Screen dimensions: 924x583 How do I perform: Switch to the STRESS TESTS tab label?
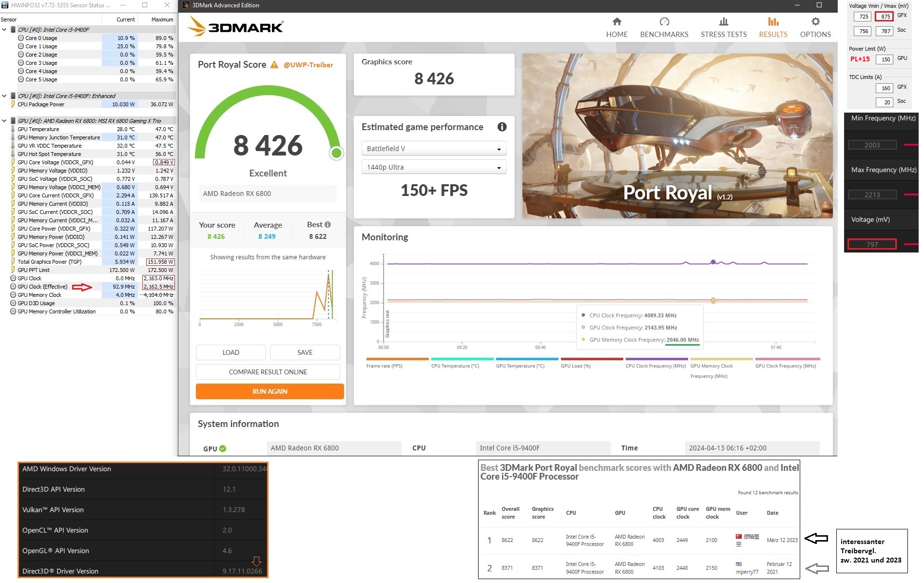pos(724,35)
